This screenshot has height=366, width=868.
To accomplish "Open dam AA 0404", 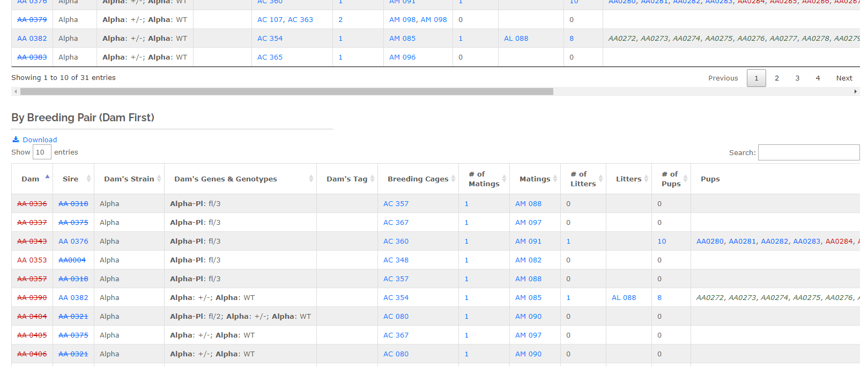I will [x=32, y=316].
